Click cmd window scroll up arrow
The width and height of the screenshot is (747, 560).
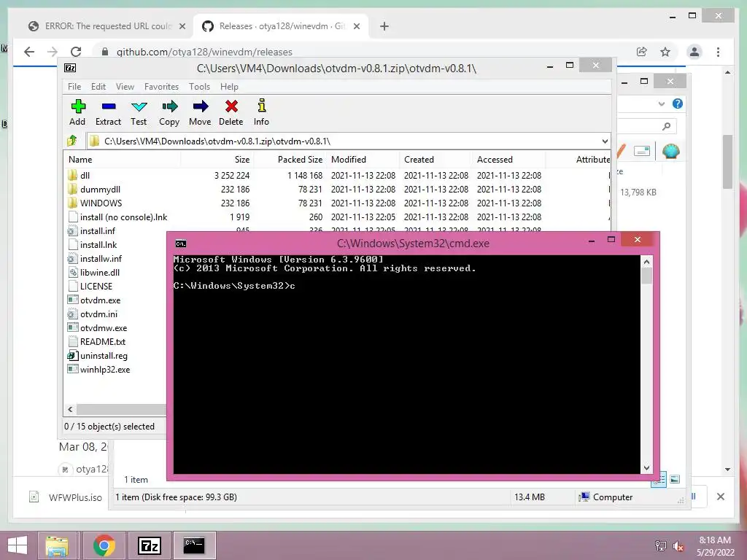[x=646, y=262]
